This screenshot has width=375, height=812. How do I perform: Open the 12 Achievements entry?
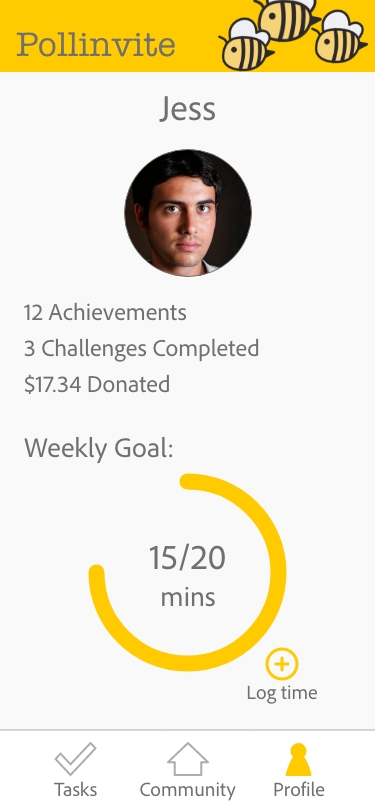tap(105, 313)
